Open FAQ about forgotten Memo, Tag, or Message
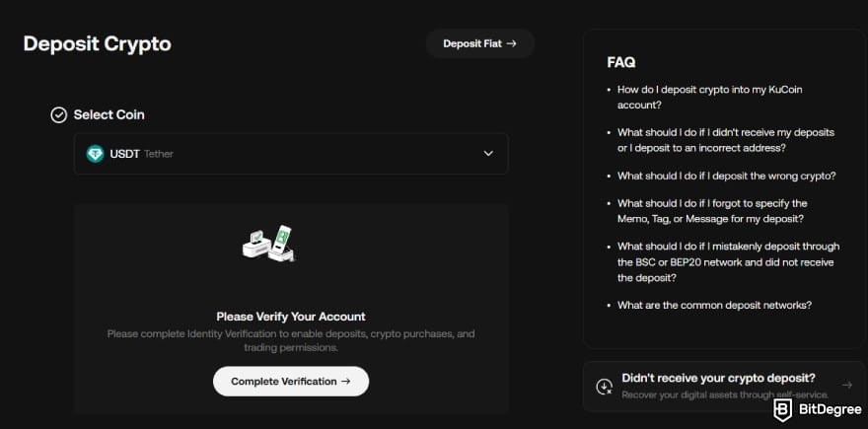The height and width of the screenshot is (429, 868). click(712, 211)
